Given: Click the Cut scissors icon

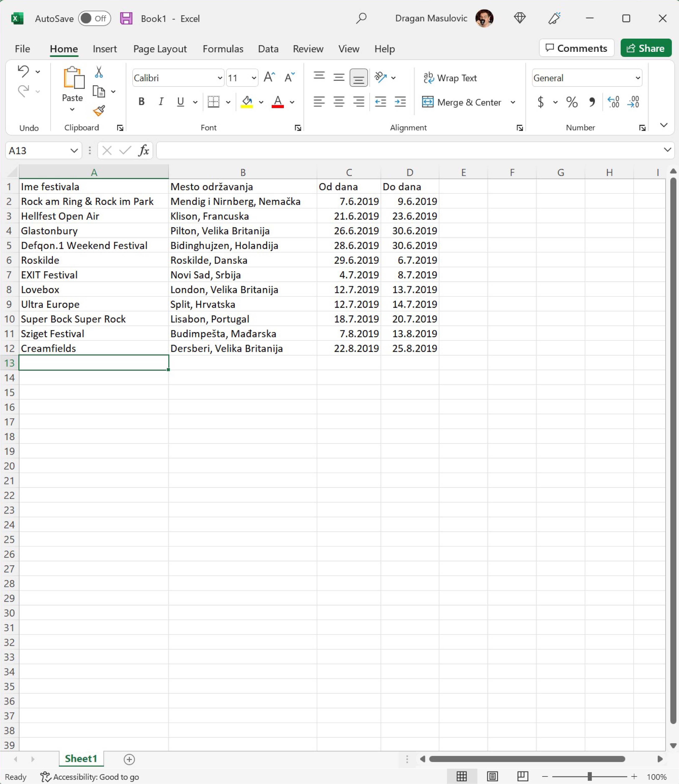Looking at the screenshot, I should click(x=99, y=72).
